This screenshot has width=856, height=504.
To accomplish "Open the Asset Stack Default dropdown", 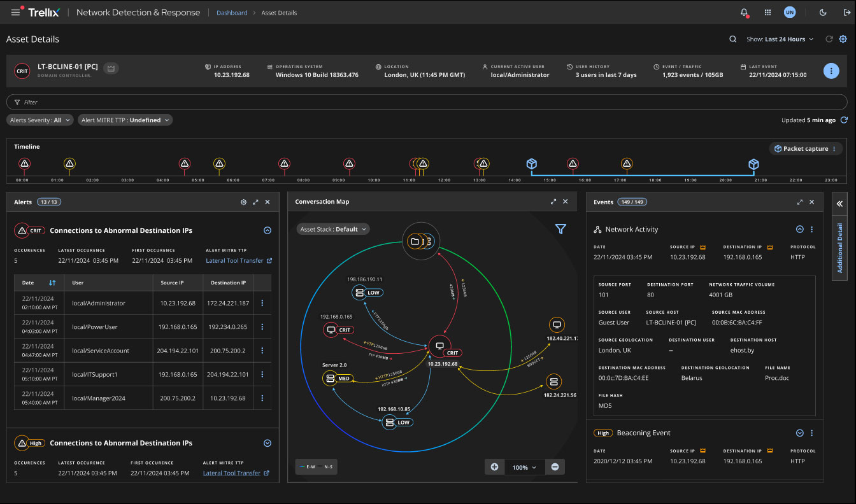I will coord(333,229).
